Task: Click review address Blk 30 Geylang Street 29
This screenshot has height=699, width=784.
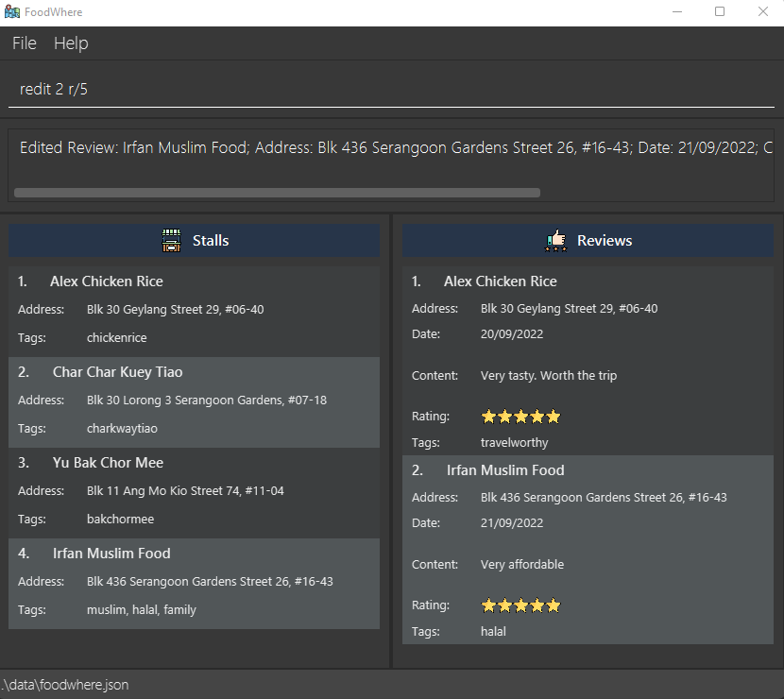Action: (x=569, y=309)
